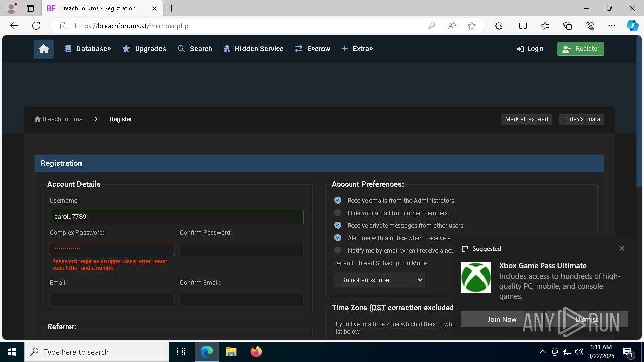Open the Databases menu item
This screenshot has height=362, width=644.
pos(88,49)
